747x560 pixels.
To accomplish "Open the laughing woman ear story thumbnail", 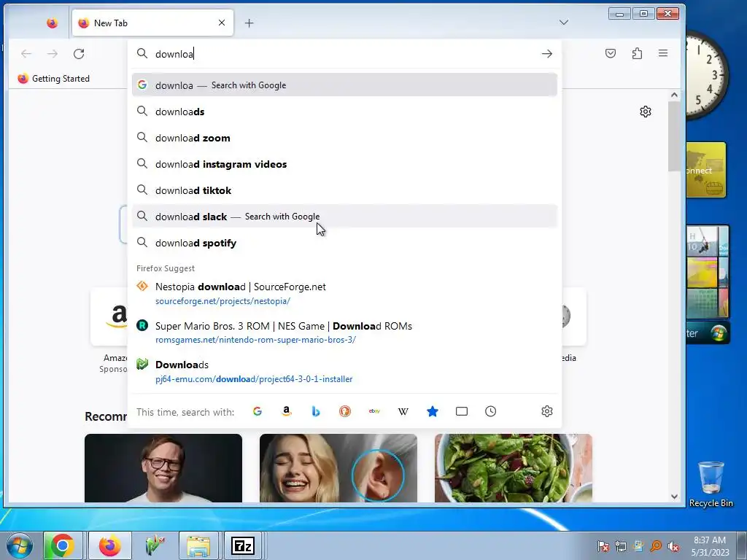I will click(x=338, y=468).
